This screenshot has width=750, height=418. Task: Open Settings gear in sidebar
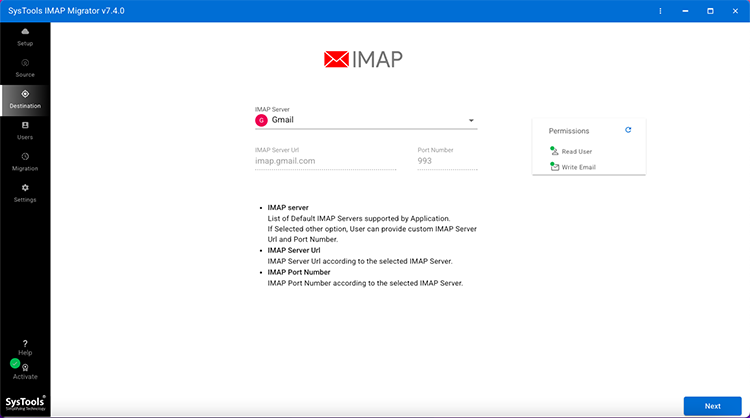pyautogui.click(x=25, y=193)
